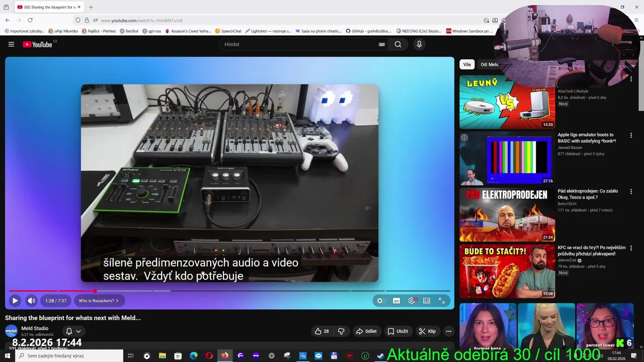Image resolution: width=644 pixels, height=362 pixels.
Task: Open Microsoft Store from the taskbar
Action: click(x=178, y=356)
